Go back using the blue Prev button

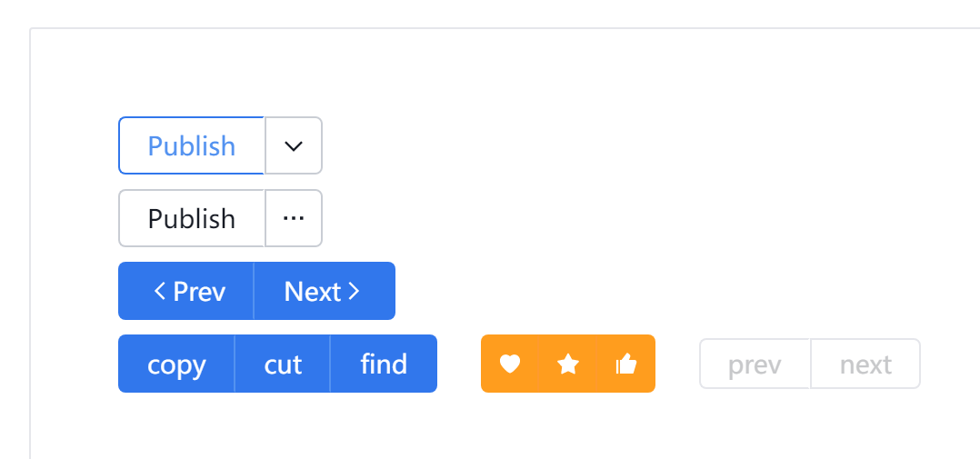pos(186,290)
